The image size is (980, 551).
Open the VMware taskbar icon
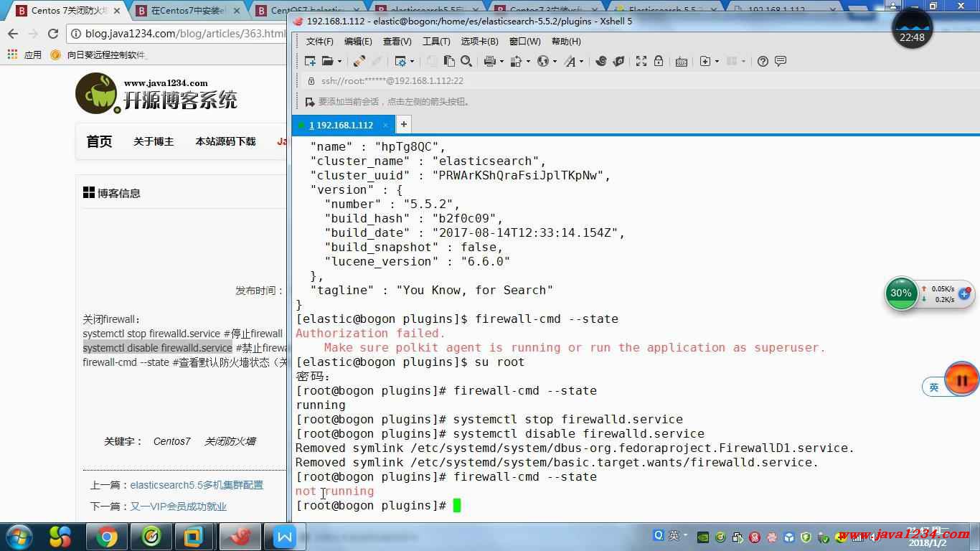(194, 536)
